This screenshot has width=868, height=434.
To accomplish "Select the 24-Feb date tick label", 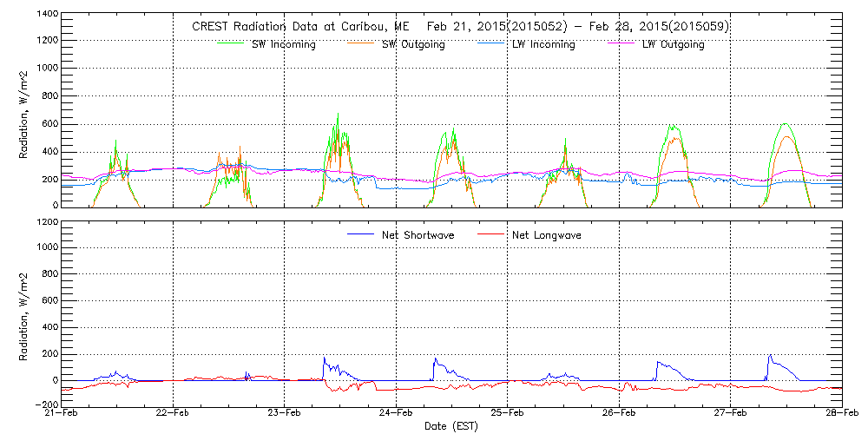I will tap(396, 414).
